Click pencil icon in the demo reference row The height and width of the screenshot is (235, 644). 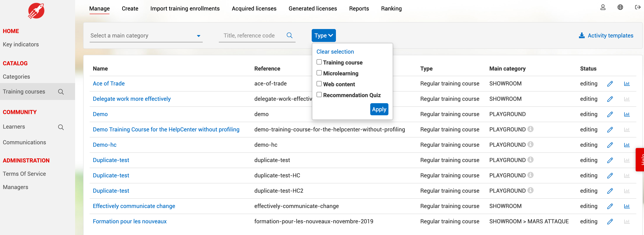coord(610,114)
